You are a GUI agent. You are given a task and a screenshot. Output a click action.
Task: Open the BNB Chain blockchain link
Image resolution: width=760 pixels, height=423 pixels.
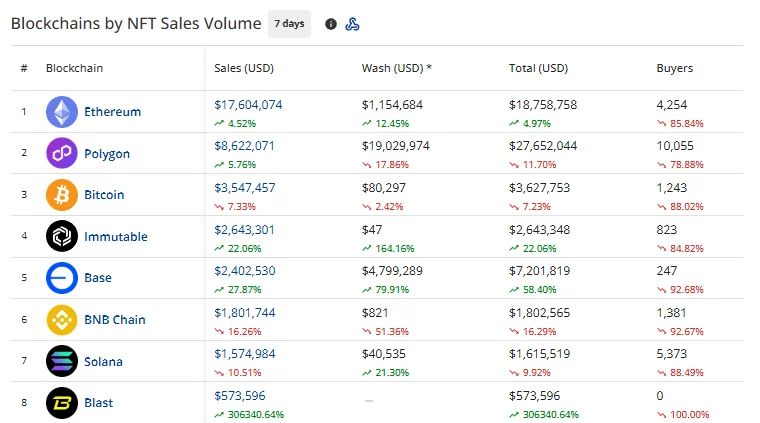115,319
